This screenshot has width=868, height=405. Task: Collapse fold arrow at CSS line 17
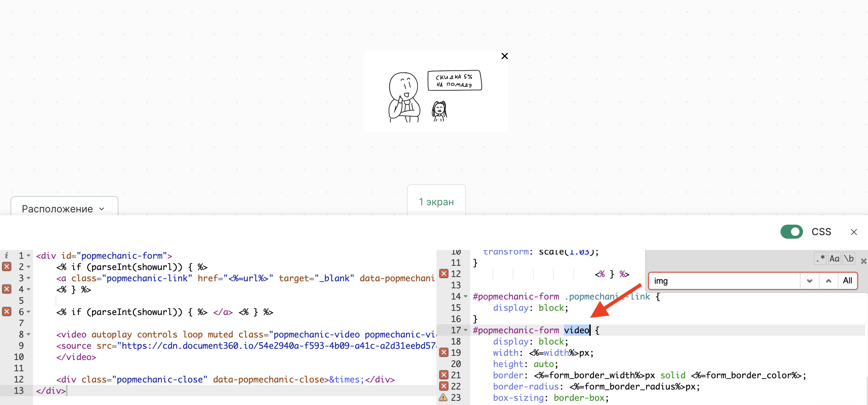466,330
